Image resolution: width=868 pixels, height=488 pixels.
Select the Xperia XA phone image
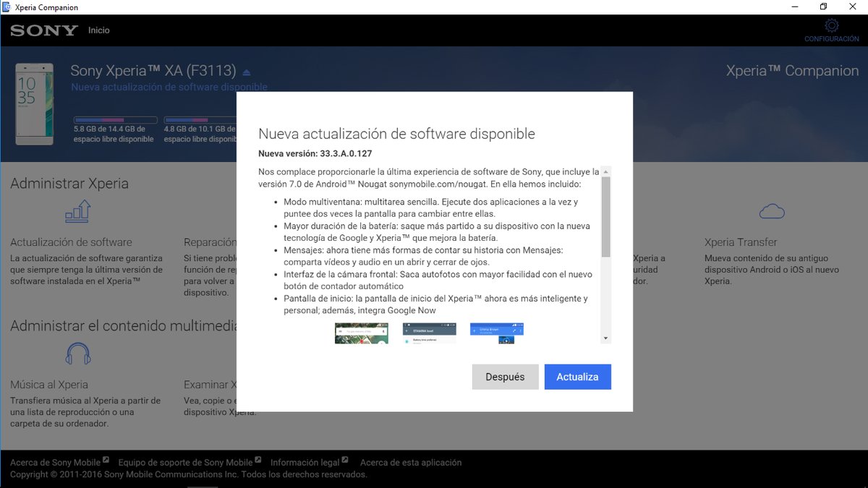click(35, 105)
